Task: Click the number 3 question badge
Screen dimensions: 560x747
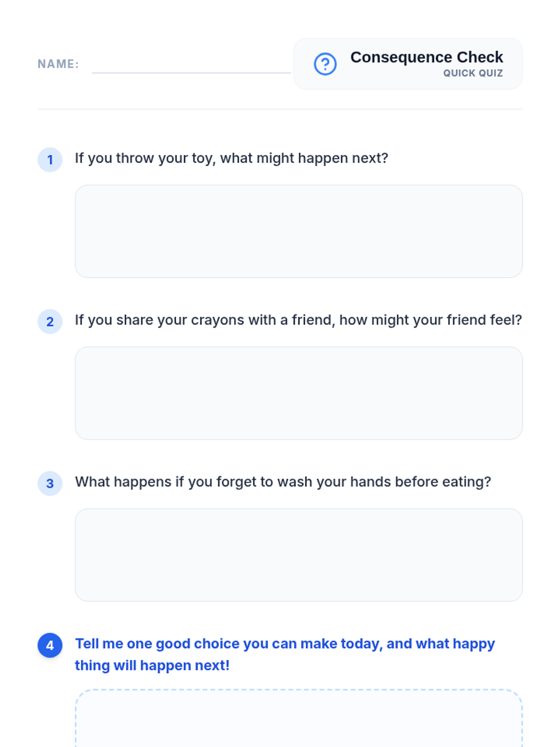Action: pyautogui.click(x=50, y=483)
